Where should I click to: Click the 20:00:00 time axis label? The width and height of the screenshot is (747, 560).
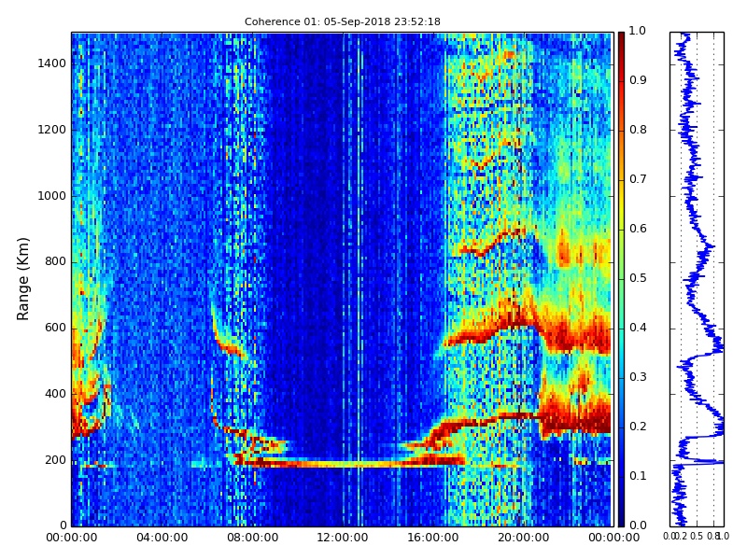pyautogui.click(x=524, y=538)
